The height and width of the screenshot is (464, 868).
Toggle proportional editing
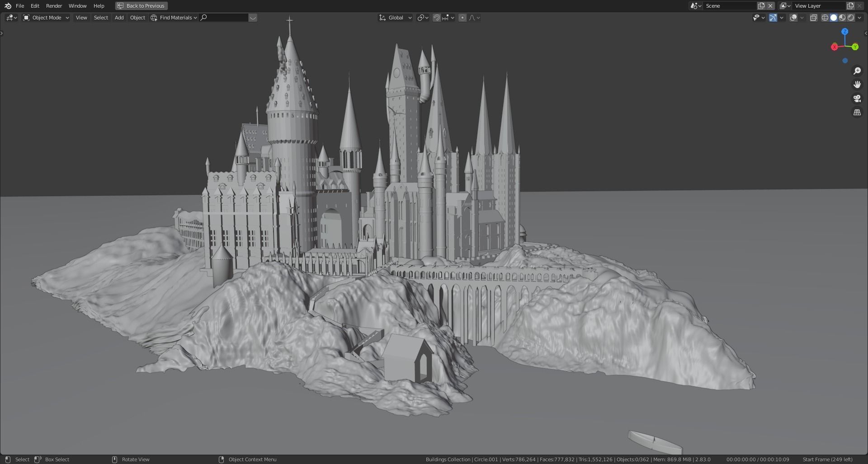[462, 18]
